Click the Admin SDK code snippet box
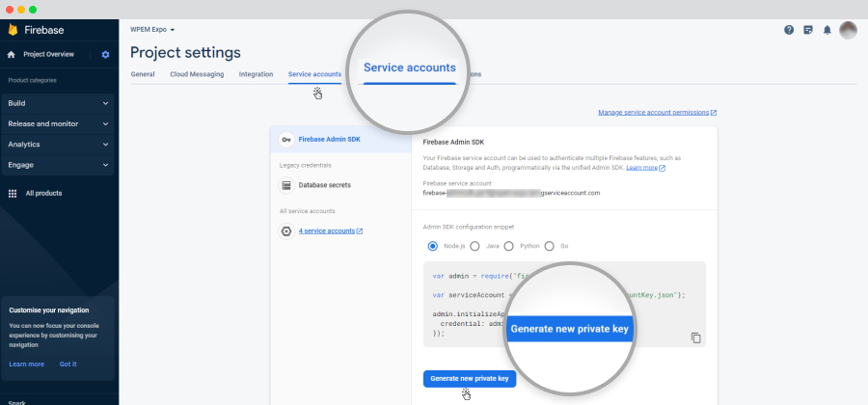 pos(564,305)
